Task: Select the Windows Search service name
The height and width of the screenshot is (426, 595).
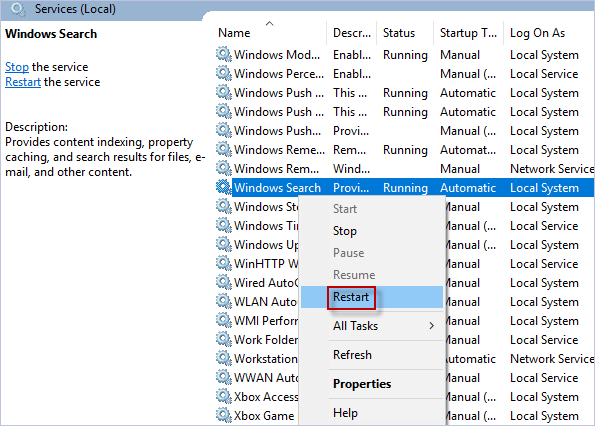Action: pyautogui.click(x=277, y=188)
